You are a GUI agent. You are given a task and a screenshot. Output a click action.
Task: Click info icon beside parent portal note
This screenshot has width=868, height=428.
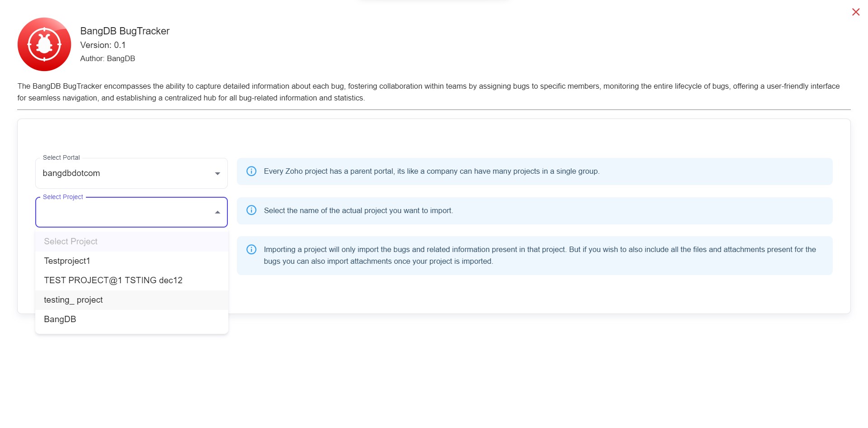tap(251, 171)
